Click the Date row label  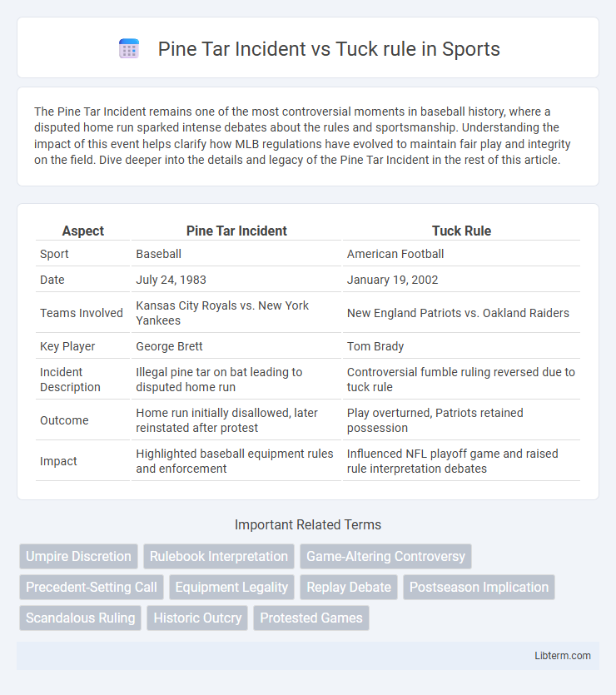[83, 279]
